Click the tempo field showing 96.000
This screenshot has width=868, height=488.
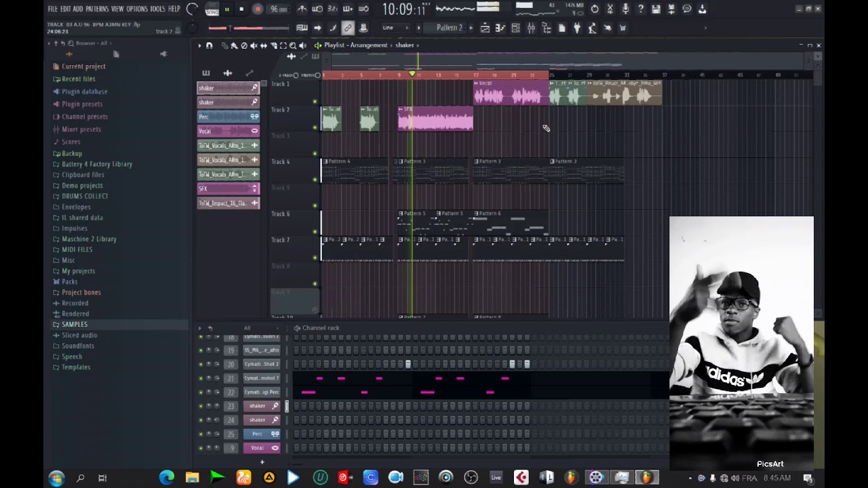pos(278,9)
